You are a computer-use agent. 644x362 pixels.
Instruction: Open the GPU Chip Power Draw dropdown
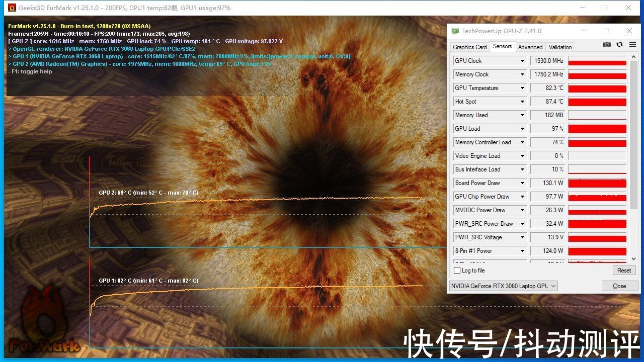(522, 197)
